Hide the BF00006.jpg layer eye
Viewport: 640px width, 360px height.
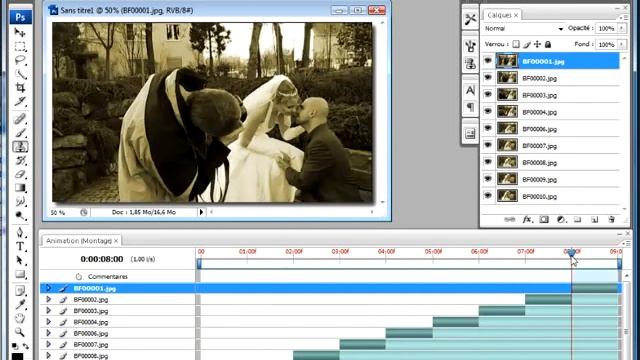click(488, 128)
